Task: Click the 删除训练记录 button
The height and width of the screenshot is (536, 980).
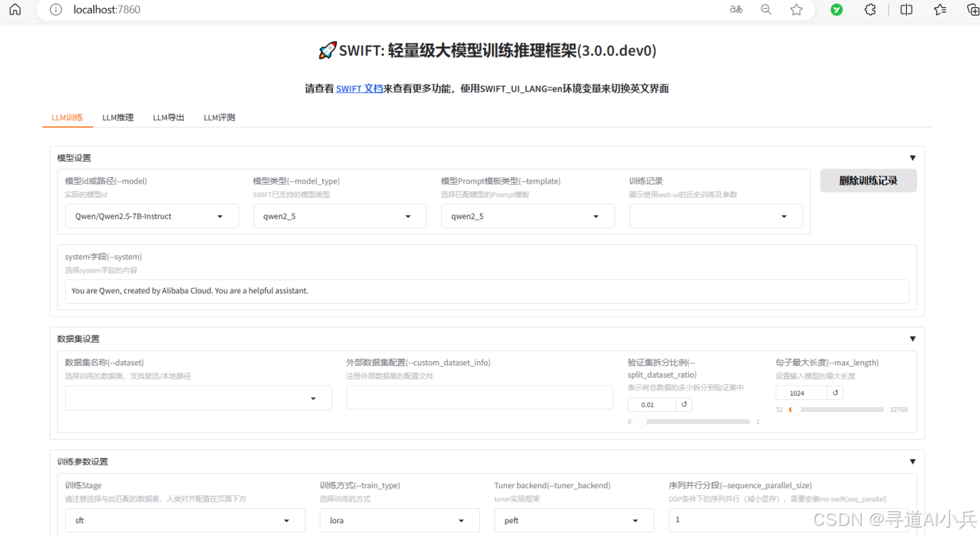Action: [x=868, y=181]
